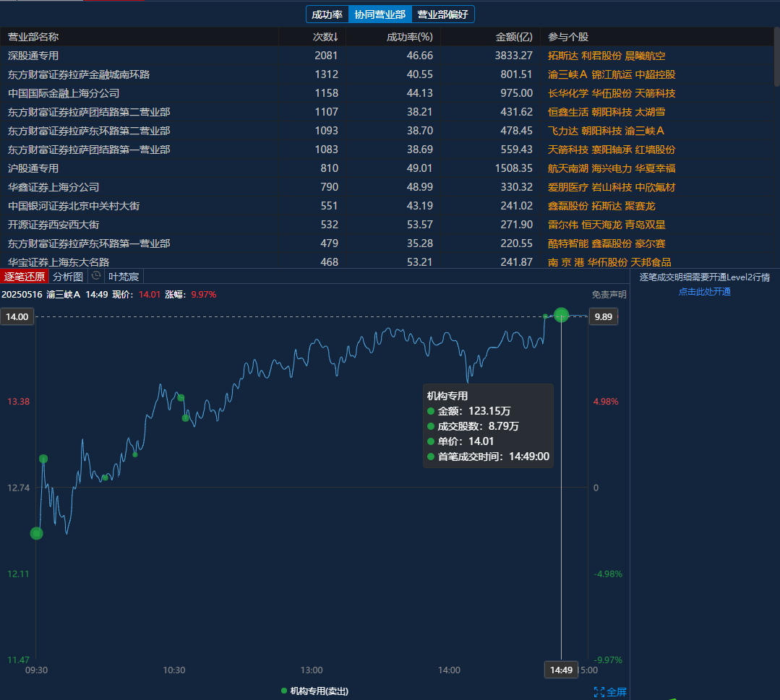Image resolution: width=780 pixels, height=700 pixels.
Task: Click amount 3833.27 cell
Action: [513, 56]
